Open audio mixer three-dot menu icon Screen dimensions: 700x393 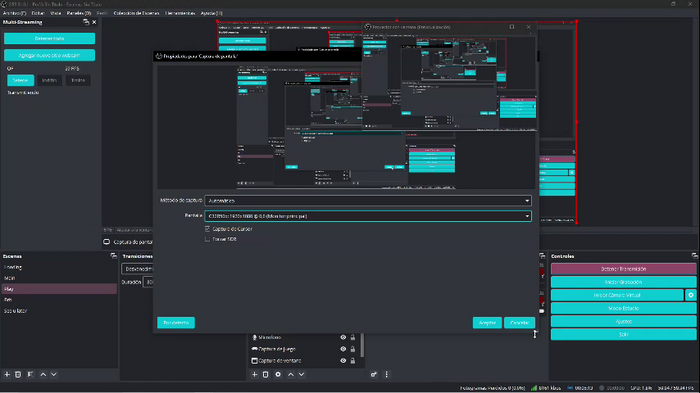pyautogui.click(x=387, y=374)
